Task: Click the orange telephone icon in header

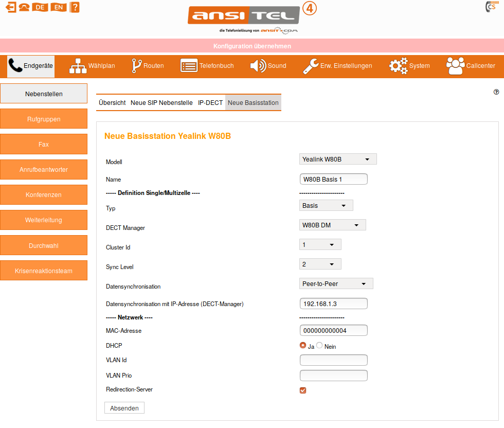Action: pos(24,7)
